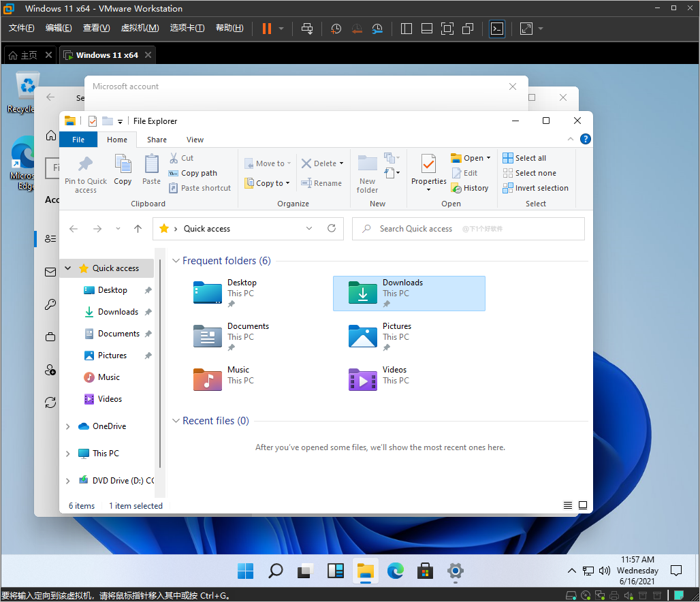Collapse the Frequent folders section
The width and height of the screenshot is (700, 602).
176,260
